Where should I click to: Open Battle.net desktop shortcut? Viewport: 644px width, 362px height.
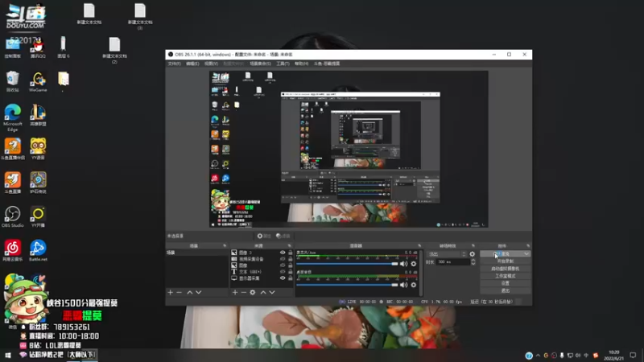point(38,250)
